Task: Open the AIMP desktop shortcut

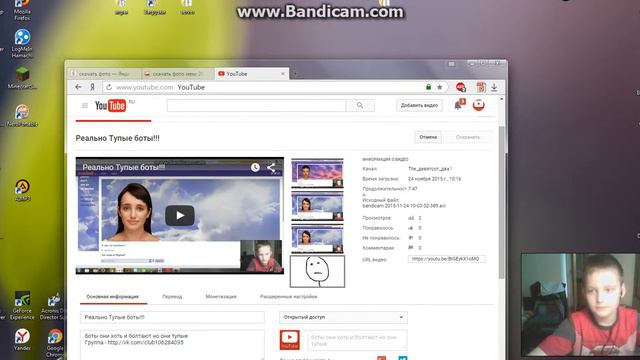Action: tap(22, 190)
